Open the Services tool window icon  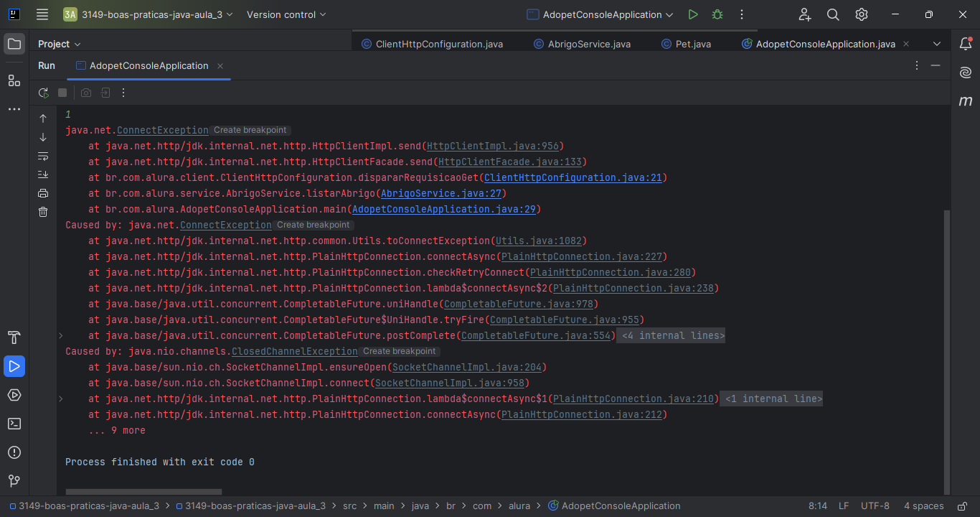click(x=14, y=395)
